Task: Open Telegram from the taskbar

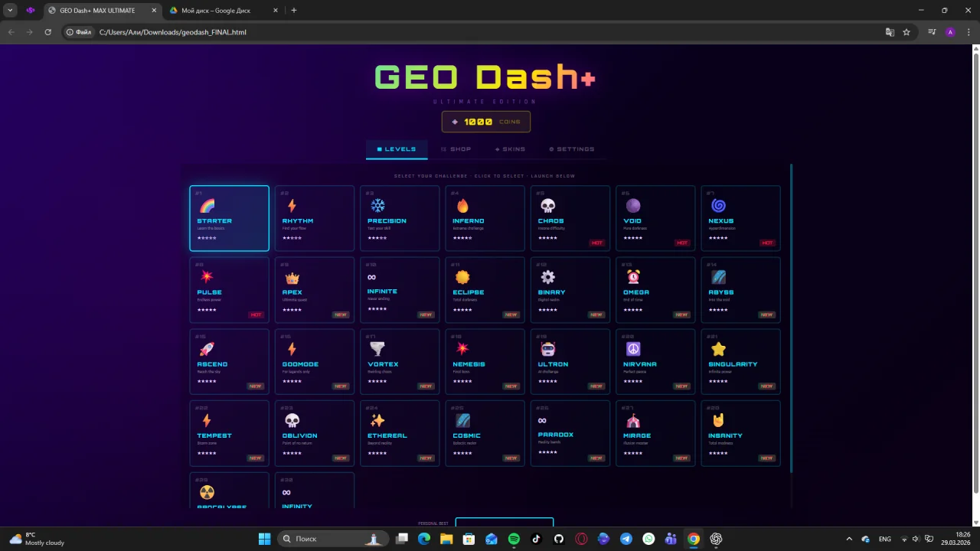Action: pyautogui.click(x=626, y=539)
